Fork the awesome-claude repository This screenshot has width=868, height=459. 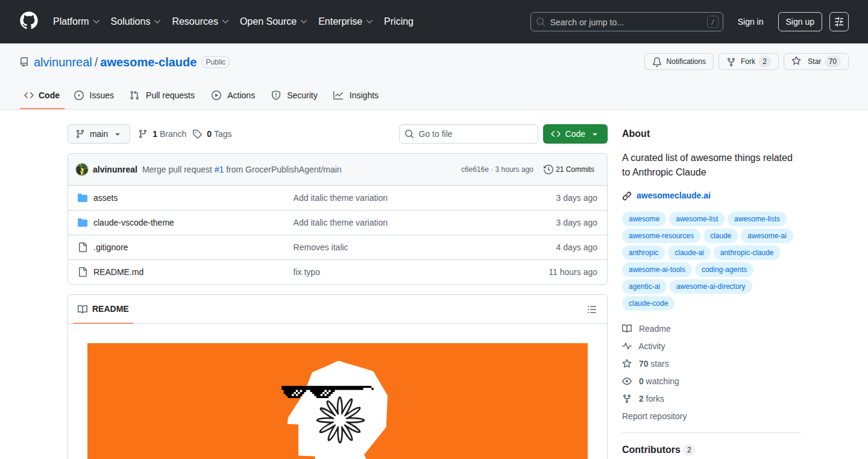tap(749, 62)
